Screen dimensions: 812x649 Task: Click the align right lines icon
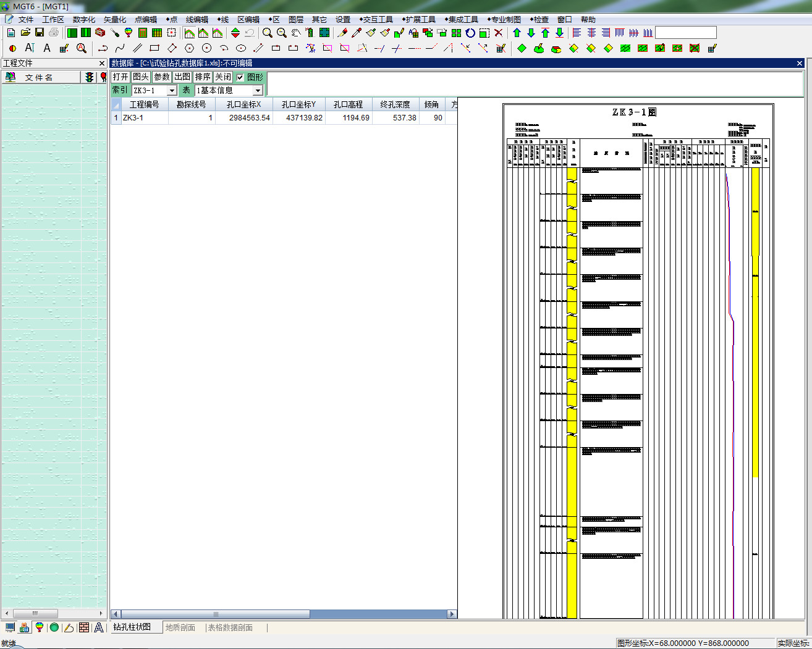[x=606, y=33]
